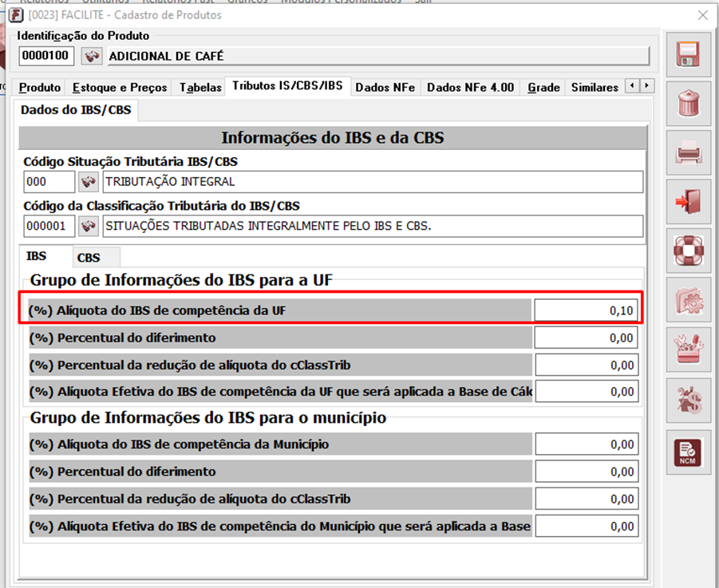The image size is (719, 588).
Task: Click the red door Exit icon
Action: (x=688, y=203)
